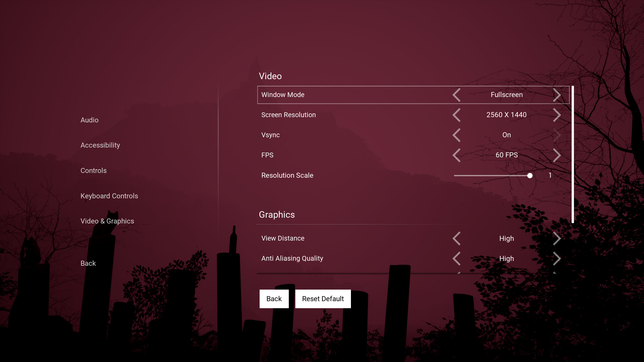Increase FPS limit with right arrow
Viewport: 644px width, 362px height.
coord(557,155)
